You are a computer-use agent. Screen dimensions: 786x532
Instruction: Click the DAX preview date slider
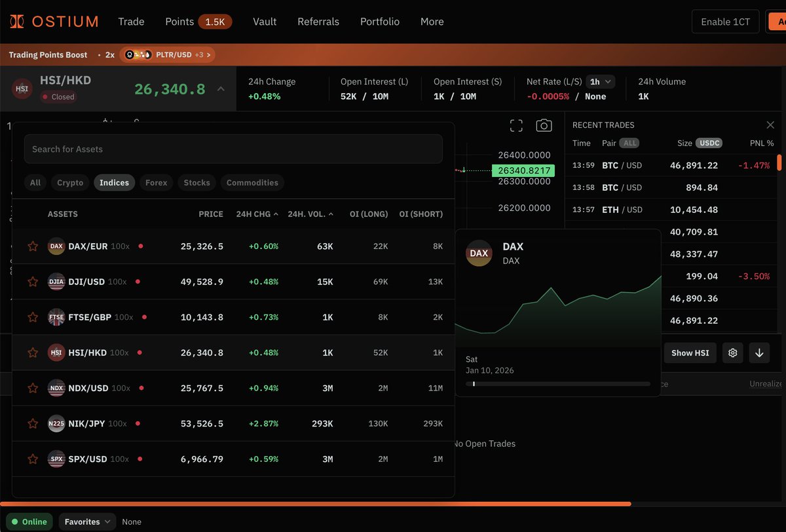click(558, 384)
